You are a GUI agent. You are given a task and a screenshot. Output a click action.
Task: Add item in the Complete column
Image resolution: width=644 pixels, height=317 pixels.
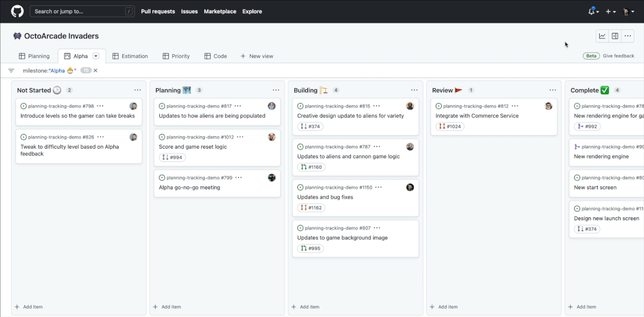(583, 307)
